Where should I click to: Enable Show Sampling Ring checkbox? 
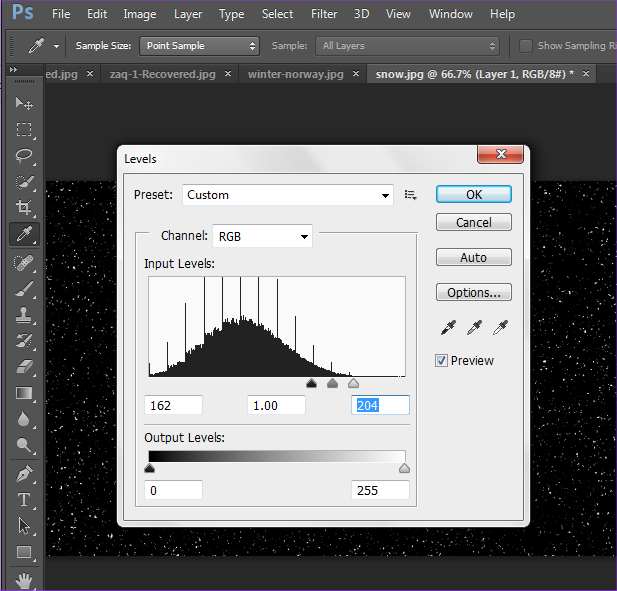coord(526,46)
